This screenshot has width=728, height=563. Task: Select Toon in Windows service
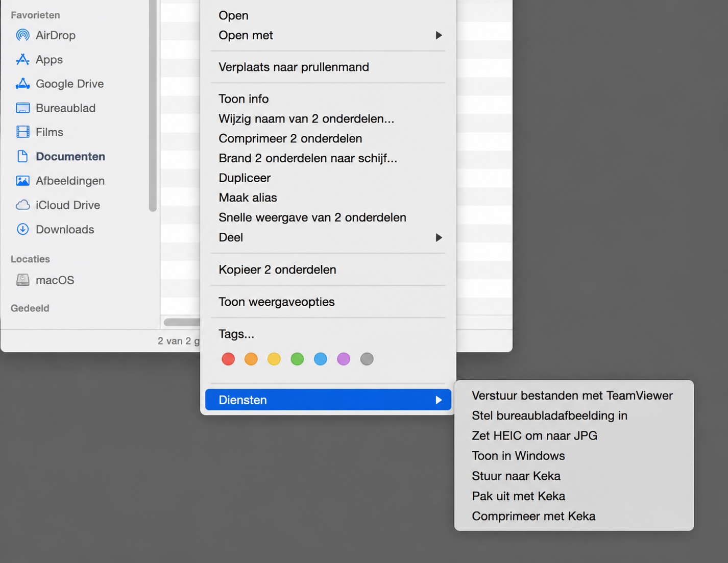click(x=574, y=456)
